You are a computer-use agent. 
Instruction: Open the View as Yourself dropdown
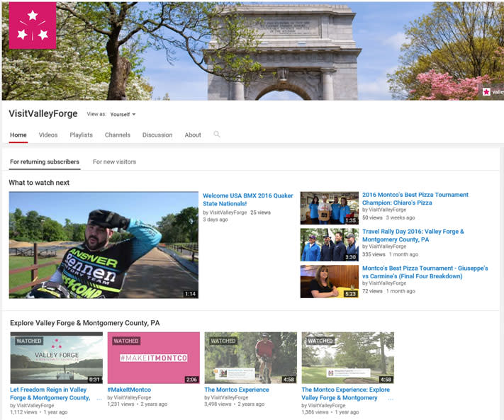click(123, 114)
